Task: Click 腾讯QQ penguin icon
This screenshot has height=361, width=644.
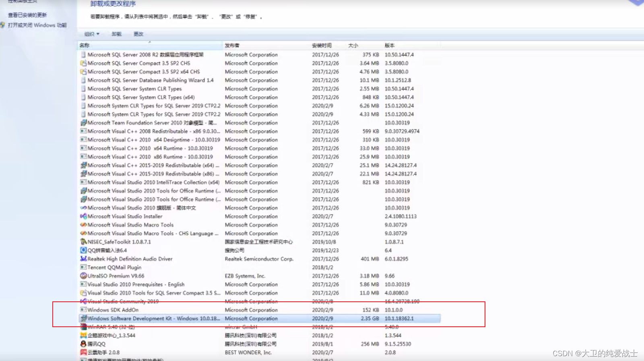Action: pyautogui.click(x=83, y=344)
